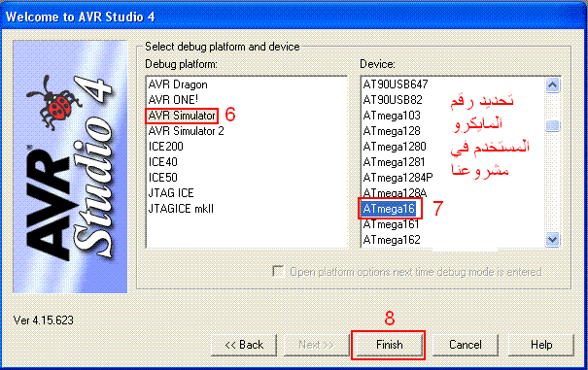The width and height of the screenshot is (588, 370).
Task: Pick ICE200 from the debug platforms
Action: 166,147
